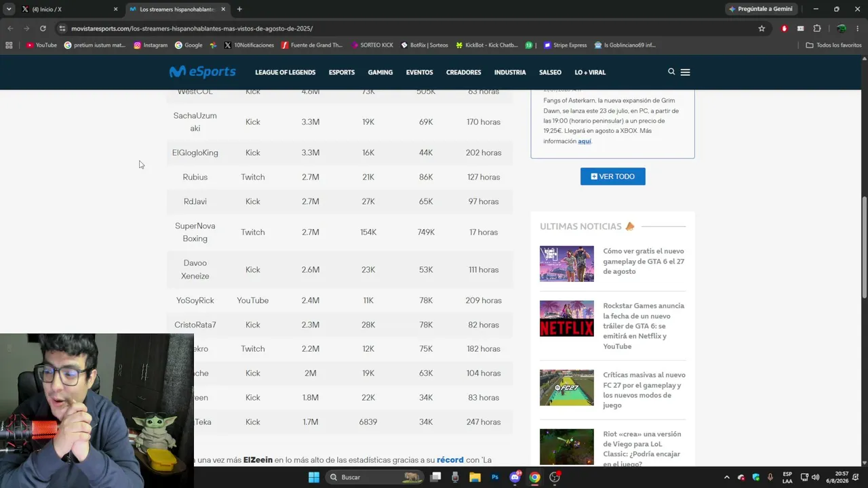Open the 10Notificaciones bookmark
This screenshot has height=488, width=868.
click(249, 45)
